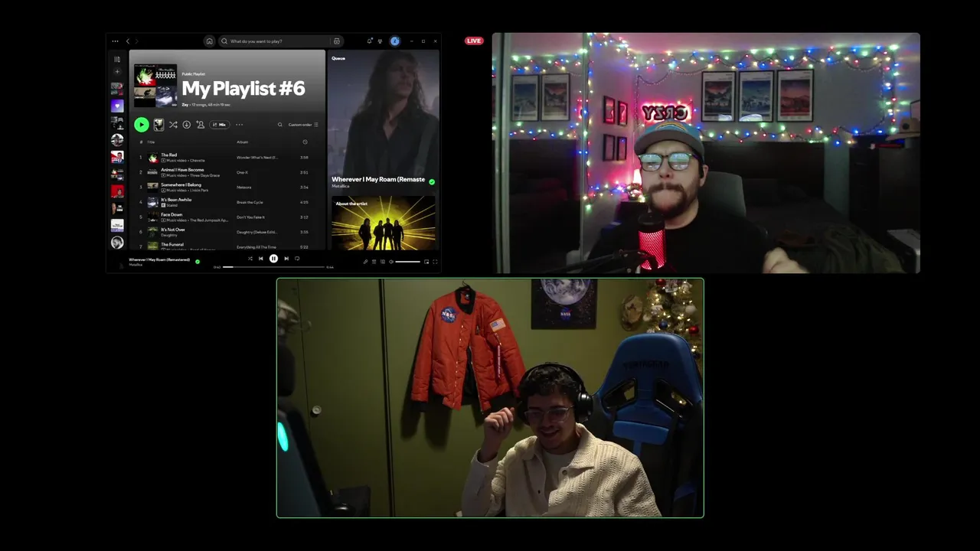Toggle repeat in the player bar
This screenshot has width=980, height=551.
pyautogui.click(x=297, y=259)
